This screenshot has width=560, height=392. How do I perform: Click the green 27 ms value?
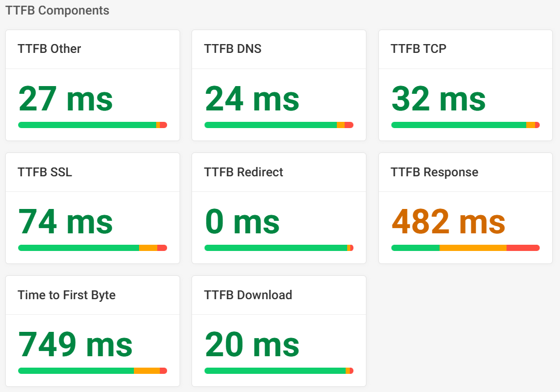click(x=65, y=99)
